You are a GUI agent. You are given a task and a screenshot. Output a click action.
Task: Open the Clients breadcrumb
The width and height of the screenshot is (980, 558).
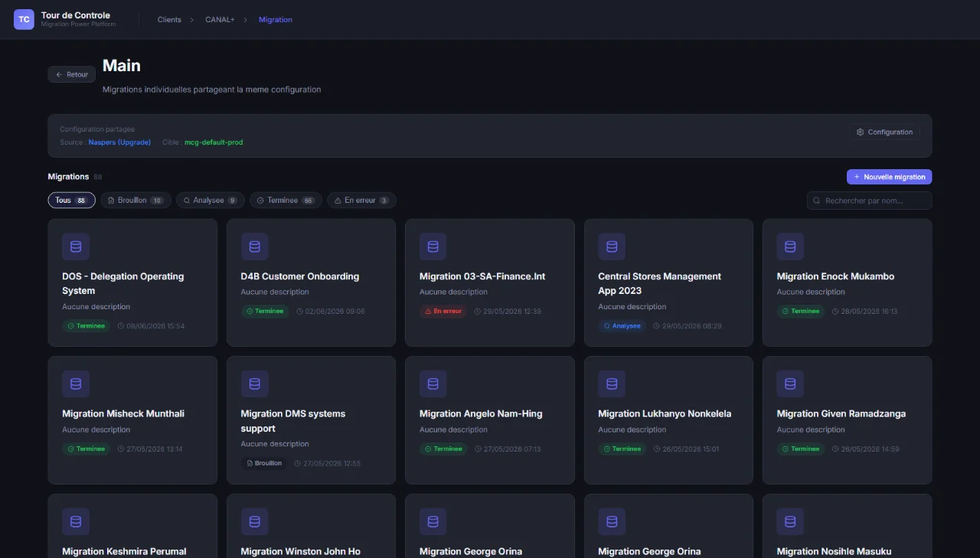pyautogui.click(x=169, y=20)
